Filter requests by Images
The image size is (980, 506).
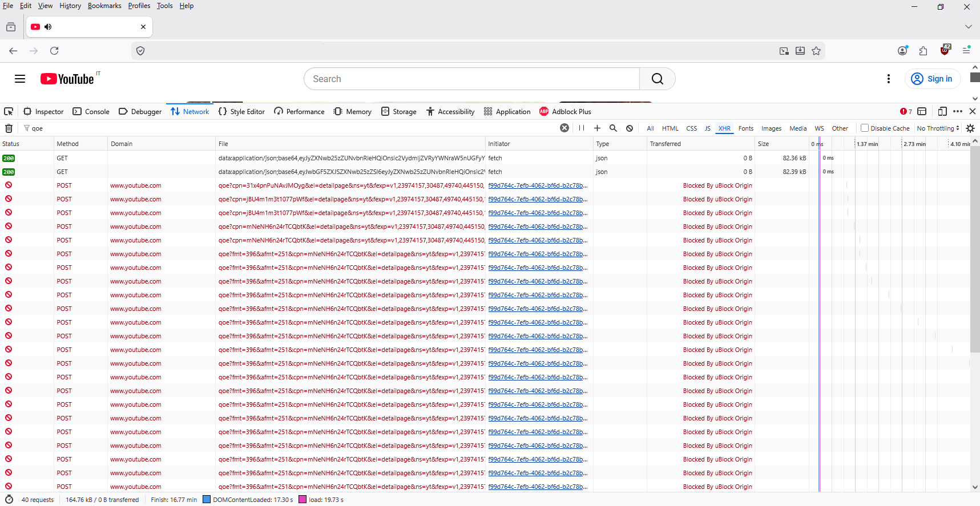[x=771, y=128]
